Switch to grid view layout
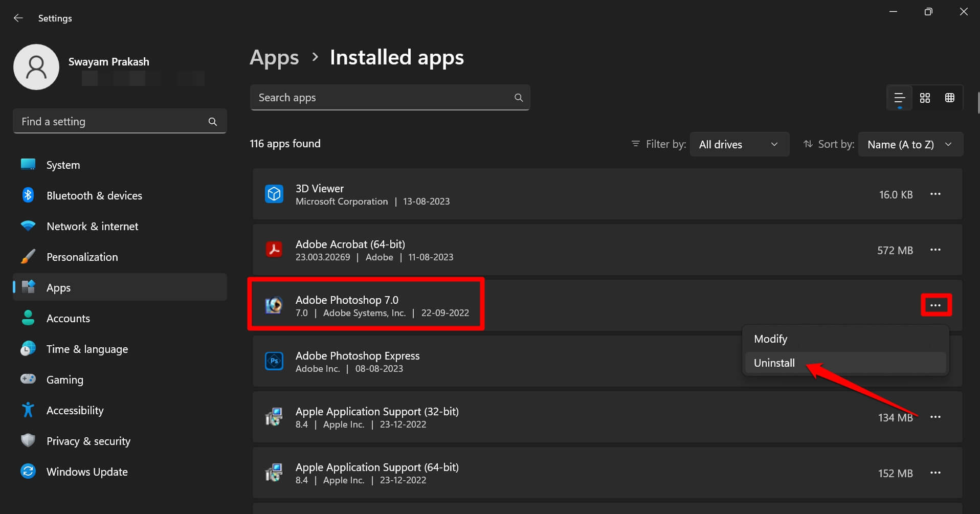This screenshot has height=514, width=980. (x=925, y=98)
